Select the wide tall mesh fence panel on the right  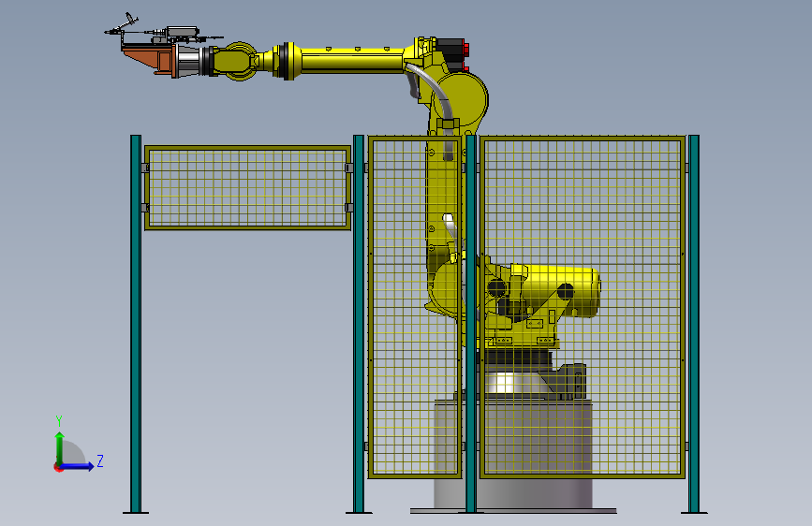pyautogui.click(x=582, y=307)
